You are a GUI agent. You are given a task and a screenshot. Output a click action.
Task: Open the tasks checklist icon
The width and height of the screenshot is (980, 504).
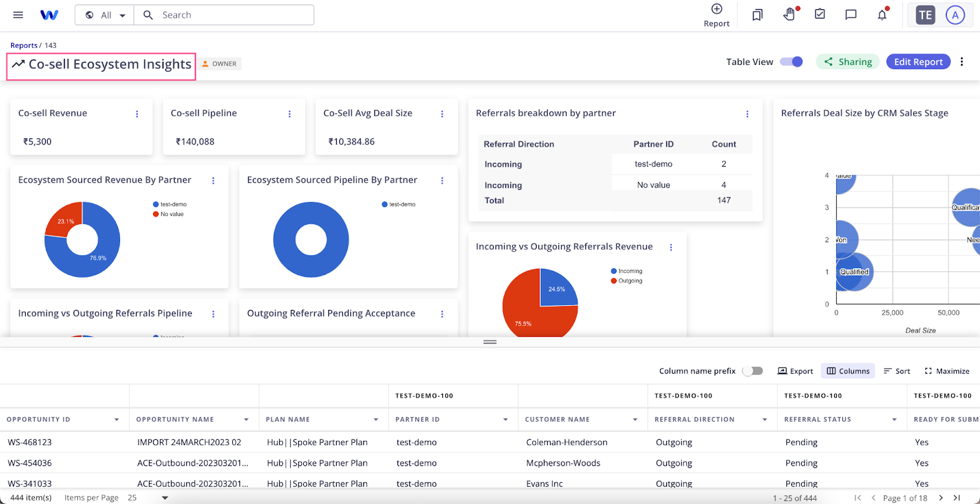pos(820,14)
